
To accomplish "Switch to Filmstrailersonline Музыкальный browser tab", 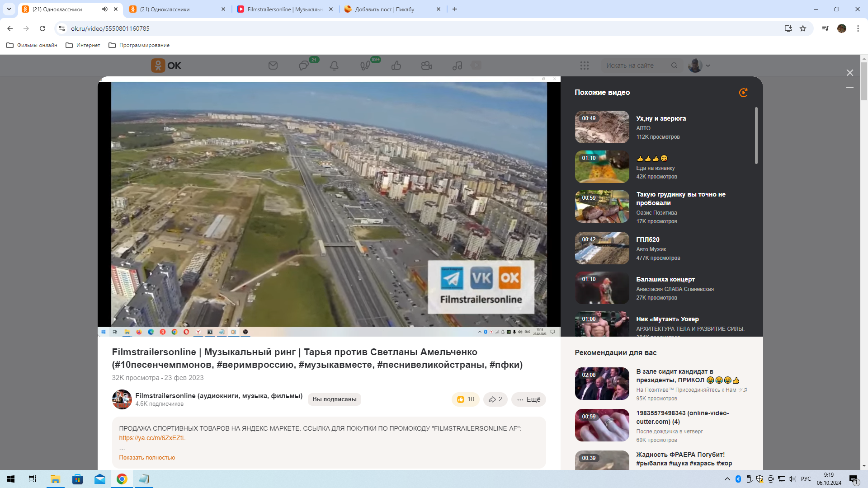I will (x=285, y=9).
